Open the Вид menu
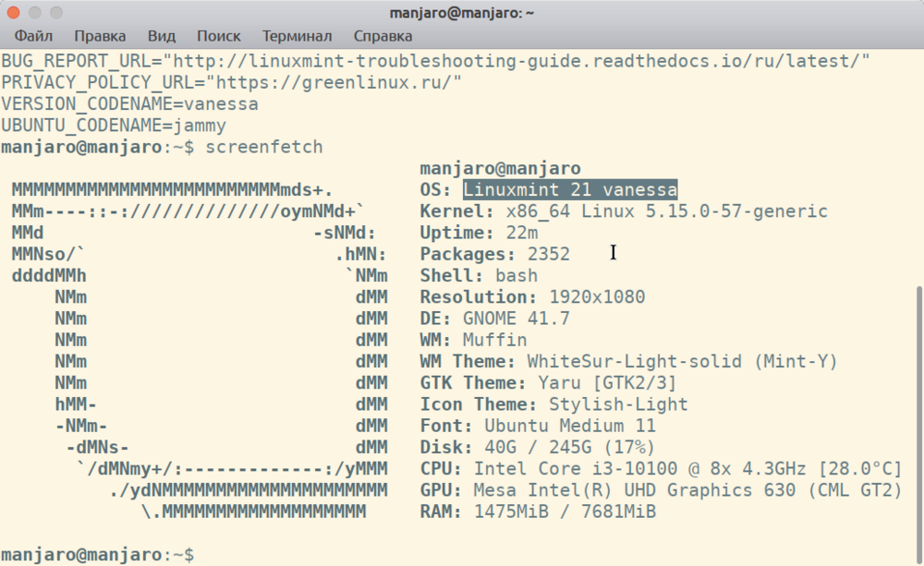Image resolution: width=924 pixels, height=566 pixels. [x=162, y=36]
